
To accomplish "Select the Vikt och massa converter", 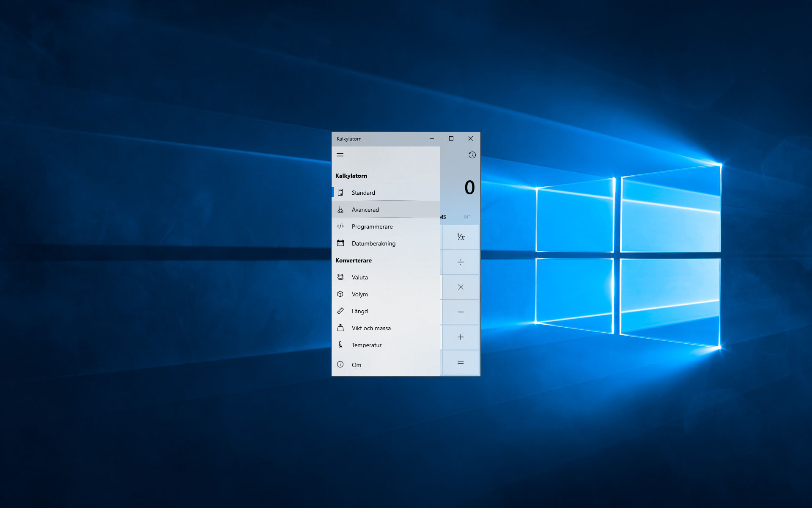I will coord(371,328).
